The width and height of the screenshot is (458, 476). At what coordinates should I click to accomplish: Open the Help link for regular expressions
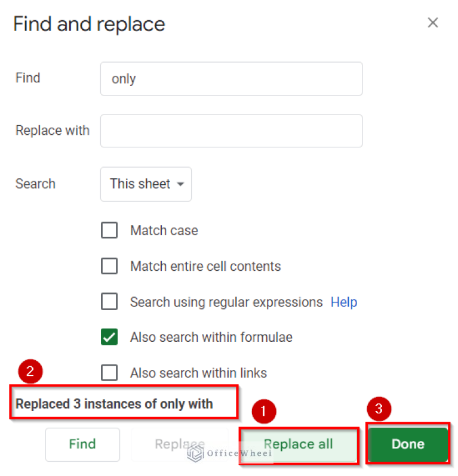tap(344, 302)
